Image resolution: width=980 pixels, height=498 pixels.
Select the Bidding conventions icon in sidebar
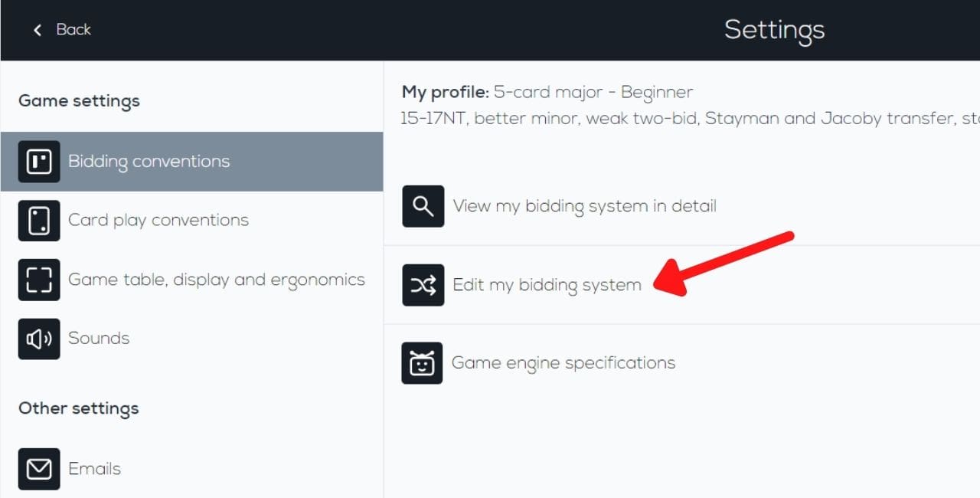coord(39,162)
